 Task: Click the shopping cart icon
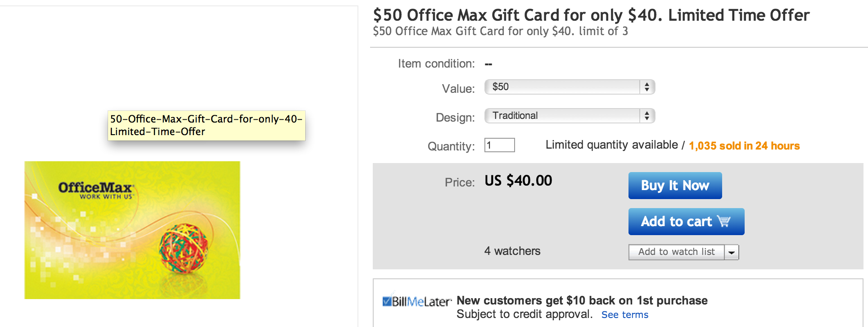724,222
